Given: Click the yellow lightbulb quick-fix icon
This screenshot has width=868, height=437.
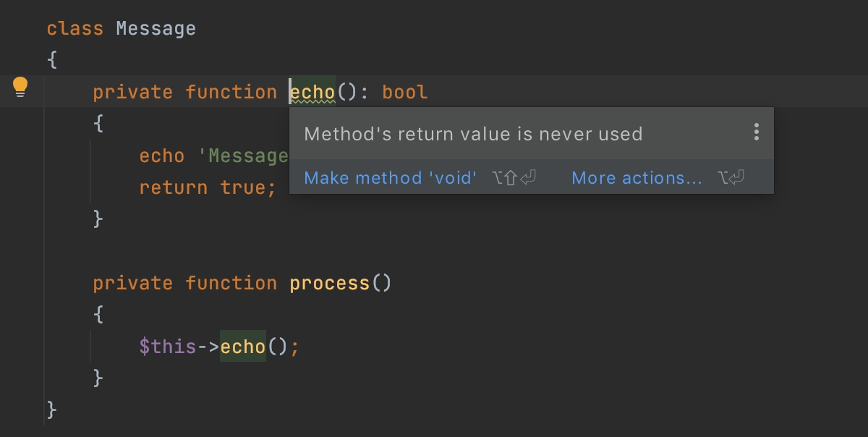Looking at the screenshot, I should [20, 88].
